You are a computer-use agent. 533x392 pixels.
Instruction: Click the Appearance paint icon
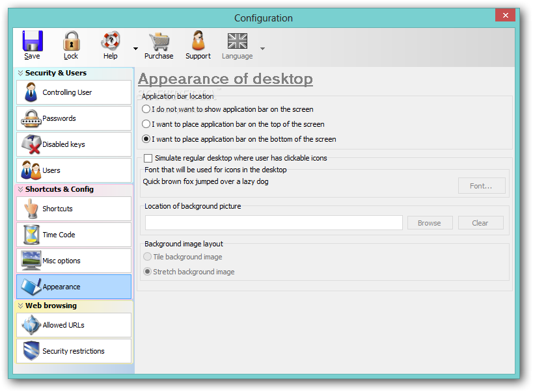pos(31,287)
